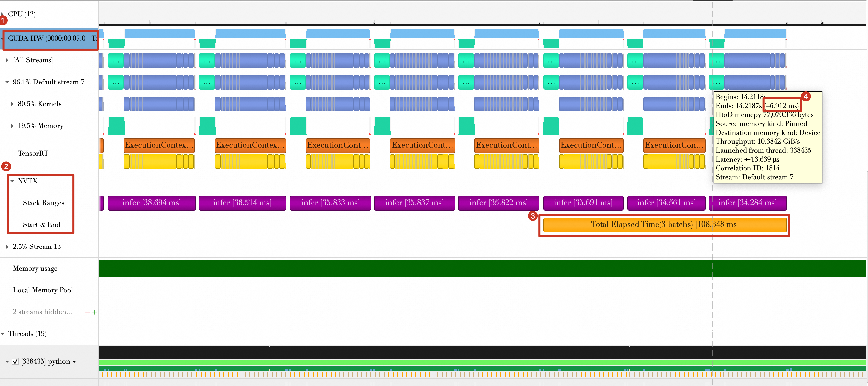Screen dimensions: 868x386
Task: Open the python thread dropdown arrow
Action: [74, 362]
